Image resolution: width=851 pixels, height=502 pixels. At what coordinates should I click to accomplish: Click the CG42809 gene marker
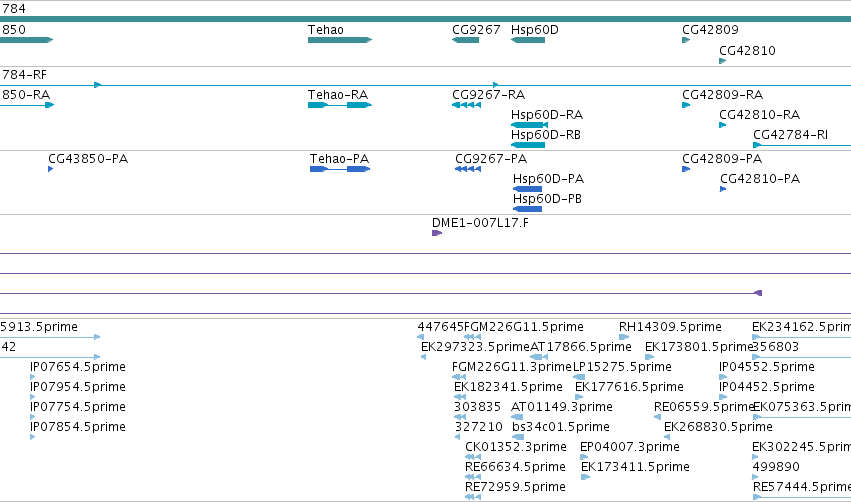686,40
